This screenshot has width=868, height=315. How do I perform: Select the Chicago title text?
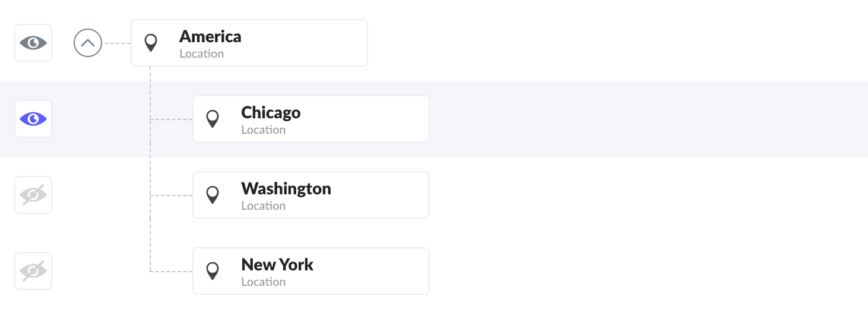(x=271, y=113)
